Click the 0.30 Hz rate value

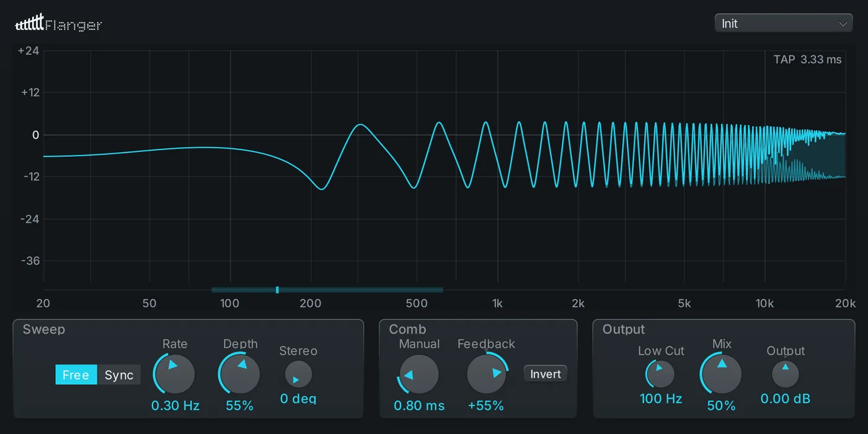click(x=175, y=405)
